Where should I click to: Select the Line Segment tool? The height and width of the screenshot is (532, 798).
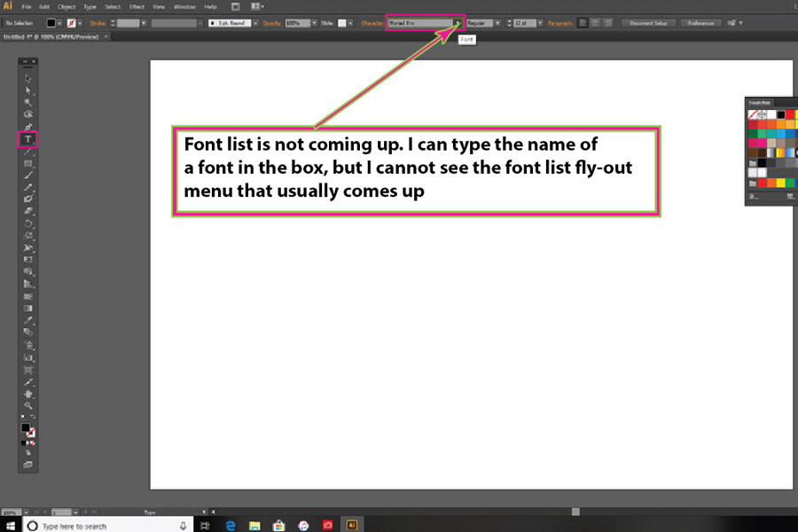click(28, 152)
